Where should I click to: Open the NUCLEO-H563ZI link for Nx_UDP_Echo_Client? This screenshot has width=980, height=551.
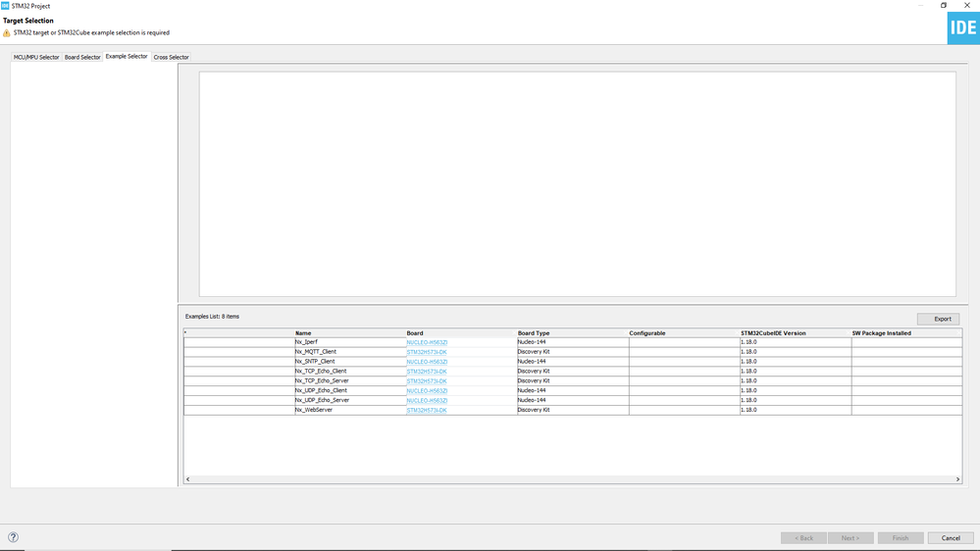tap(427, 391)
